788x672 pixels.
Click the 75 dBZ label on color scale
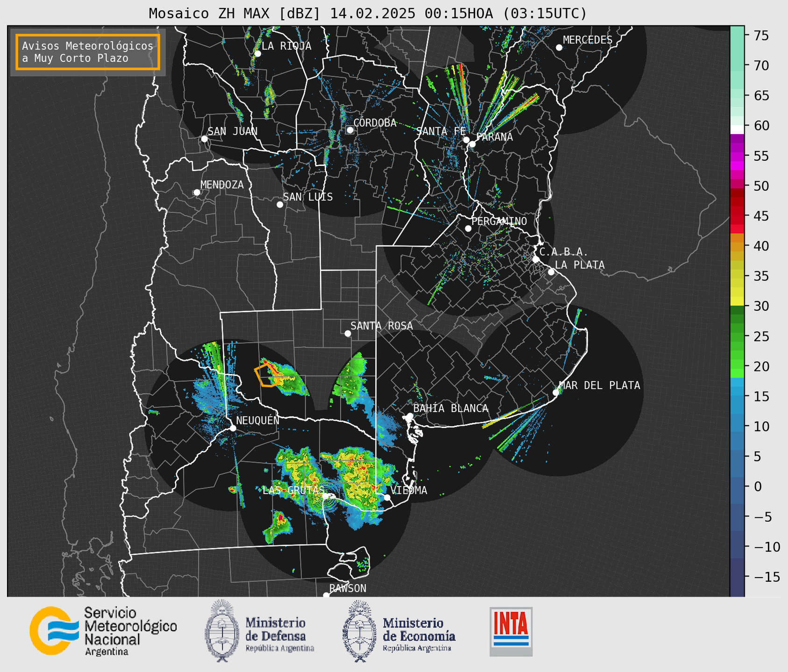[760, 36]
